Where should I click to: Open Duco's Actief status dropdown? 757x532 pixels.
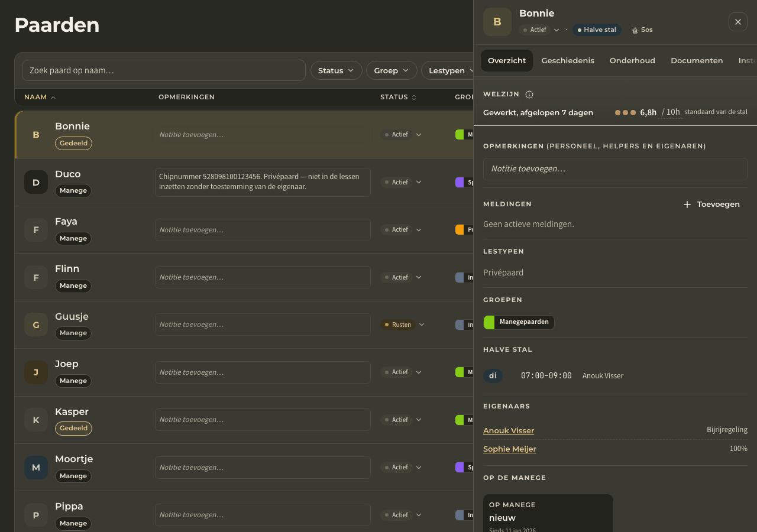pyautogui.click(x=401, y=182)
